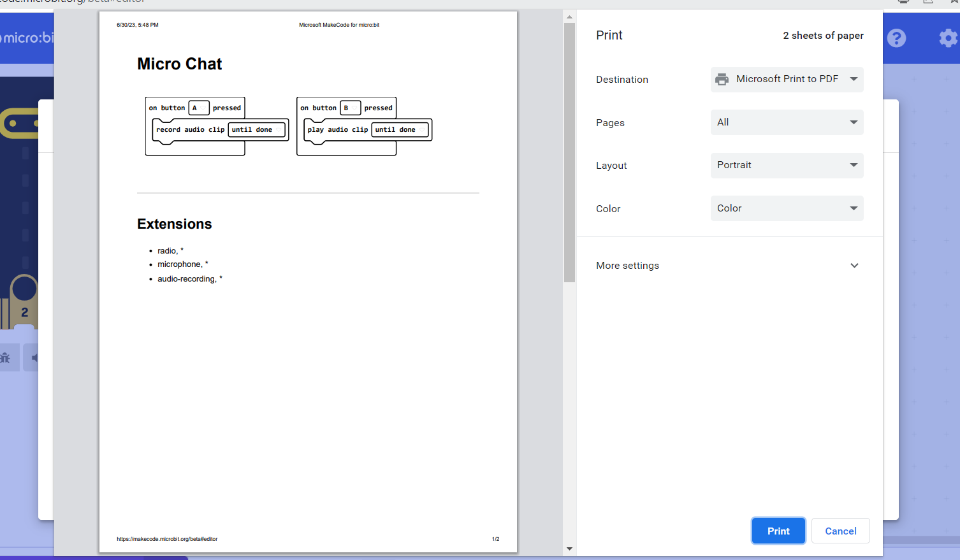960x560 pixels.
Task: Click the down arrow on the preview scrollbar
Action: [569, 549]
